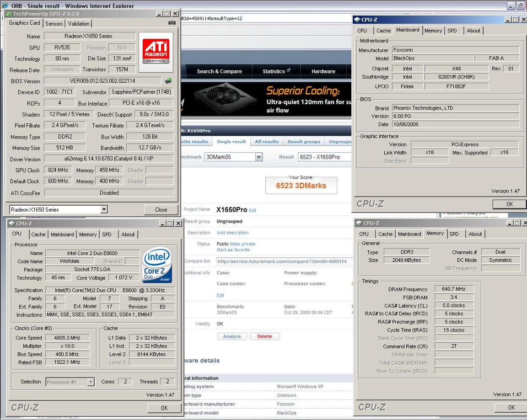The image size is (527, 420).
Task: Open the Validation tab in GPU-Z
Action: [79, 23]
